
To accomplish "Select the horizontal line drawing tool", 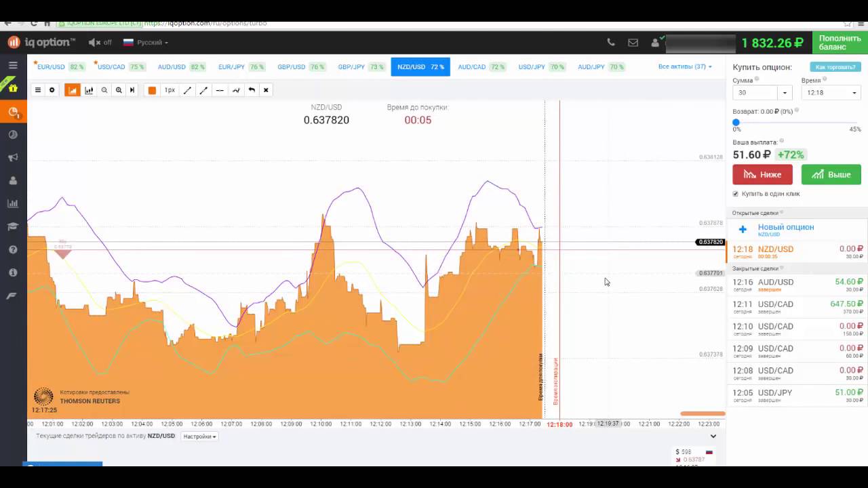I will [220, 90].
